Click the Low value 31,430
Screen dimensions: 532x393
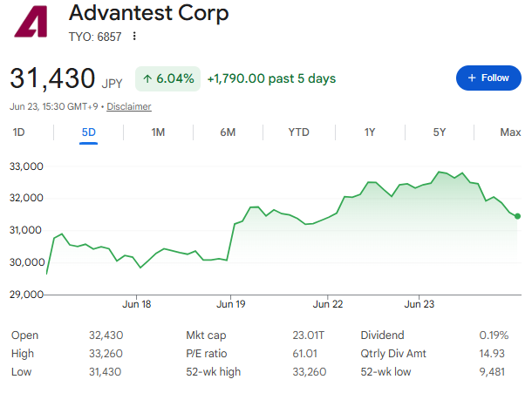click(x=106, y=372)
